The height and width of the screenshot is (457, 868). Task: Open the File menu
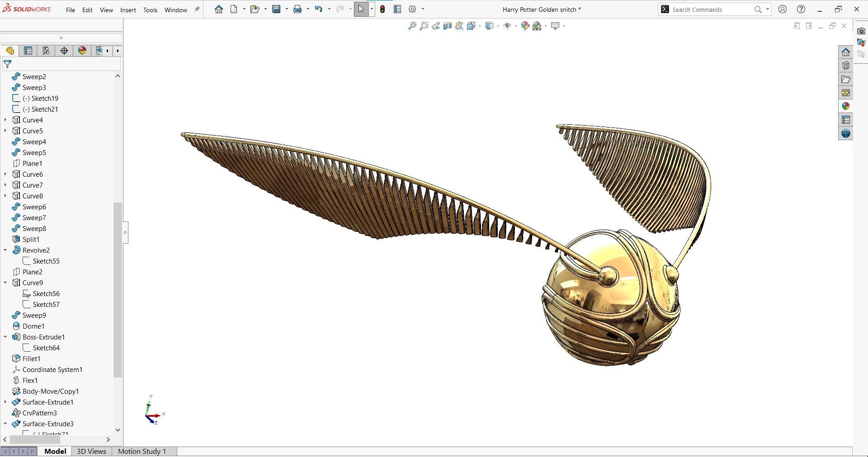(x=71, y=10)
